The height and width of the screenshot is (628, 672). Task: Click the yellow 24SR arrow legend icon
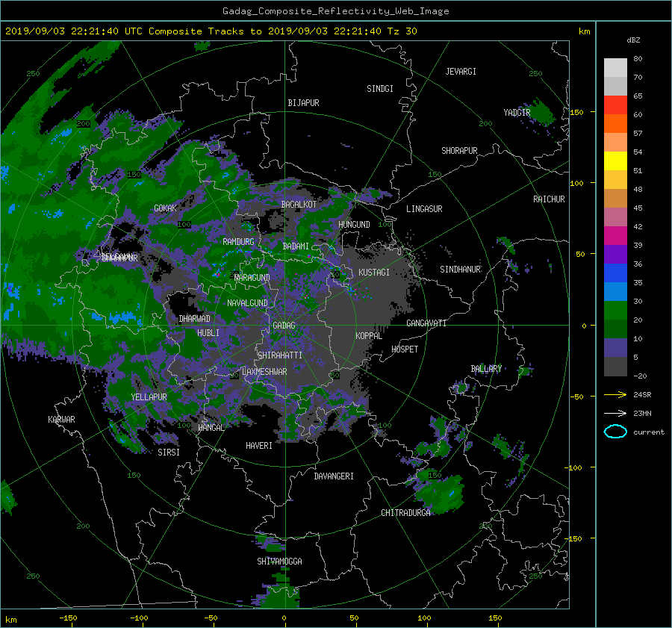pos(615,394)
